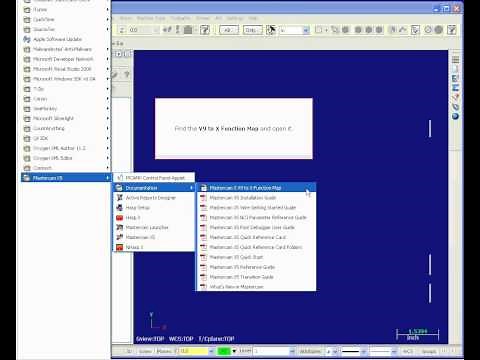Open the Oxygen XML Editor folder

pos(65,158)
